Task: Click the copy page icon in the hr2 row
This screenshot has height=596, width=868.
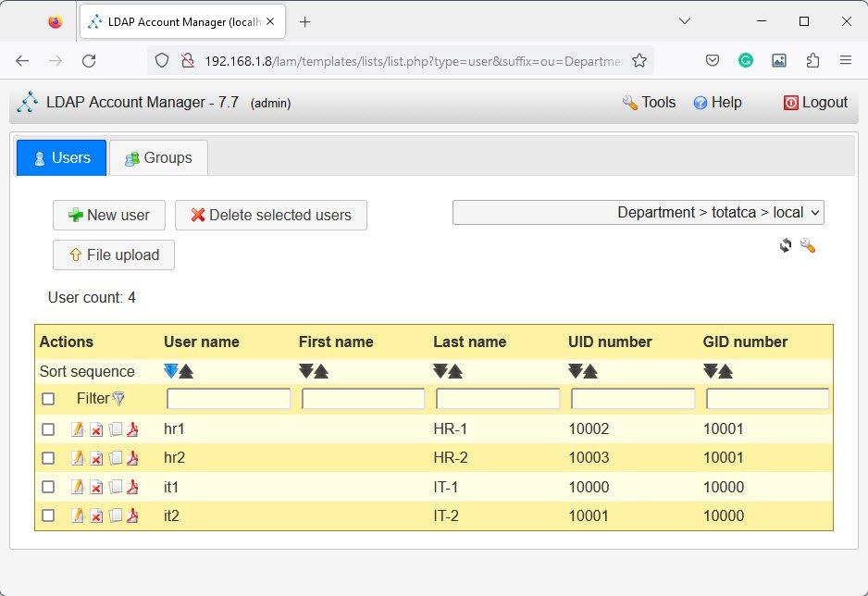Action: click(x=115, y=458)
